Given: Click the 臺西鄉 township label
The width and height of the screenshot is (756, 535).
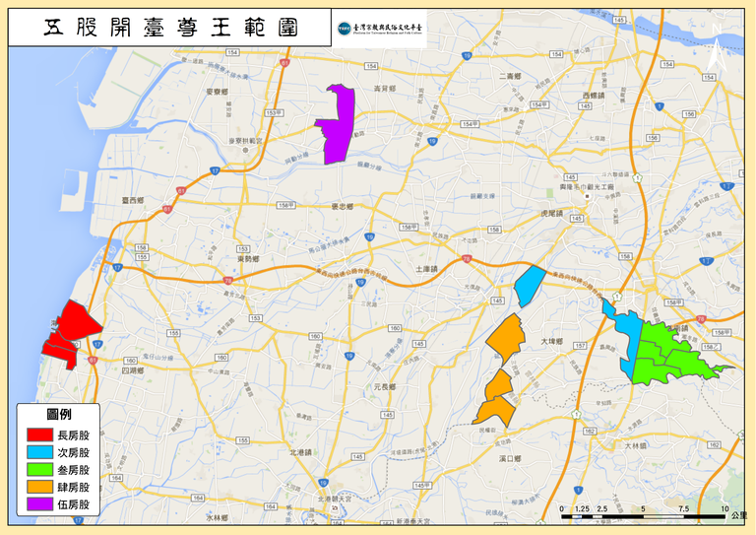Looking at the screenshot, I should (133, 200).
